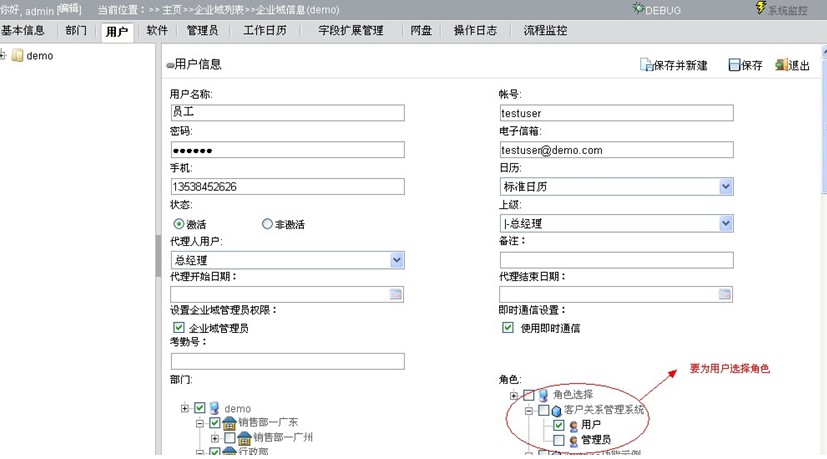This screenshot has width=827, height=459.
Task: Click the 销售部—广东 building icon
Action: click(x=229, y=423)
